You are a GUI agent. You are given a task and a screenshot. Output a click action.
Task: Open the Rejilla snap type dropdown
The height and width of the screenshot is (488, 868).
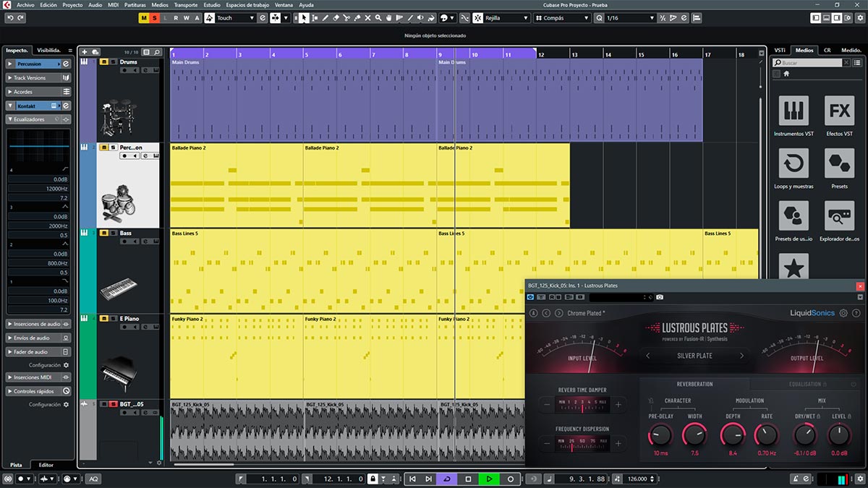[506, 17]
